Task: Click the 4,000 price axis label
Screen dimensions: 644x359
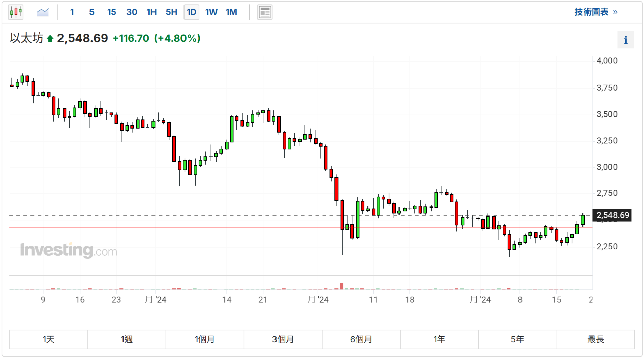Action: 606,61
